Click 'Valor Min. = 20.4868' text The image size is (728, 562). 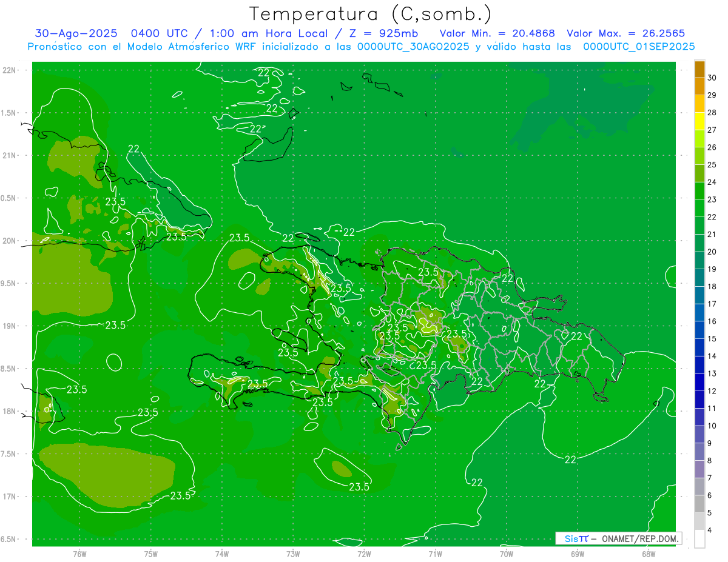click(498, 33)
